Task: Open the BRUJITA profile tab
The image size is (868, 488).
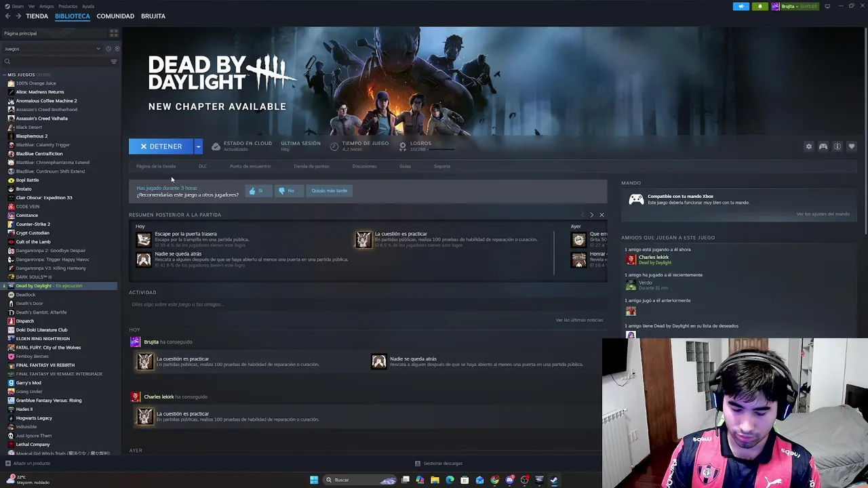Action: pos(153,16)
